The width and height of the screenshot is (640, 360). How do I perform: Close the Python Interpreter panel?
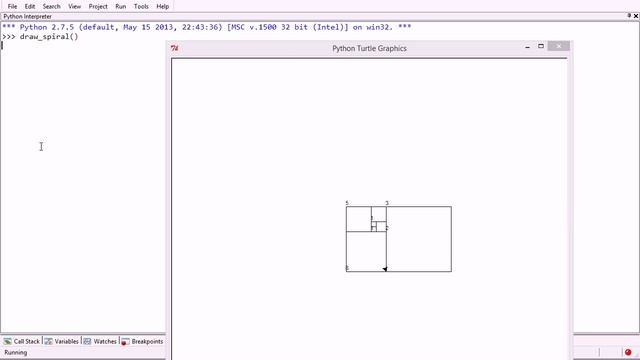(636, 16)
